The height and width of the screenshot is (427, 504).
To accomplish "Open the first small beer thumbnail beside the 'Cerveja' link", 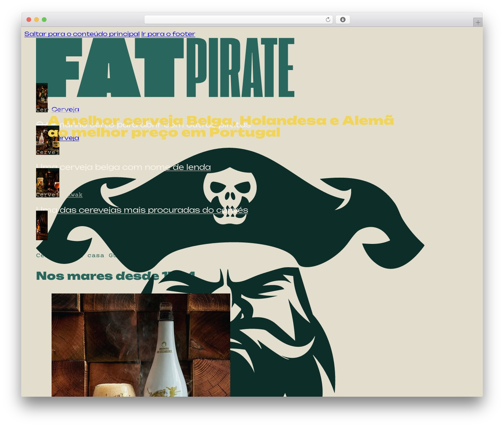I will click(x=42, y=98).
